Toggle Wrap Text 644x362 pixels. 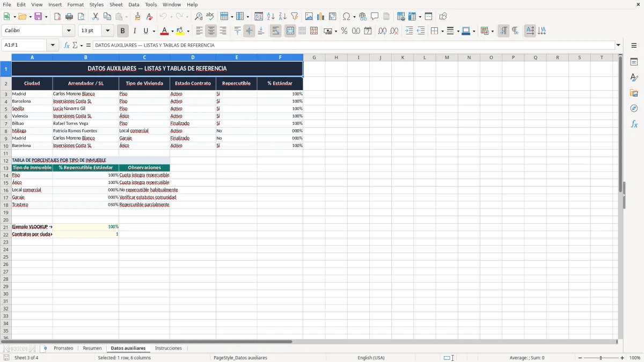[276, 31]
